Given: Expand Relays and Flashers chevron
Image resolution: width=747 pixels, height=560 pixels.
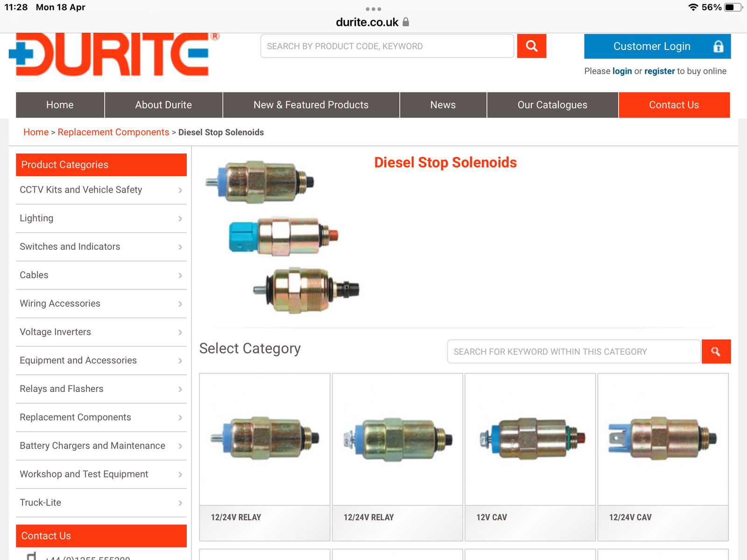Looking at the screenshot, I should [x=180, y=389].
